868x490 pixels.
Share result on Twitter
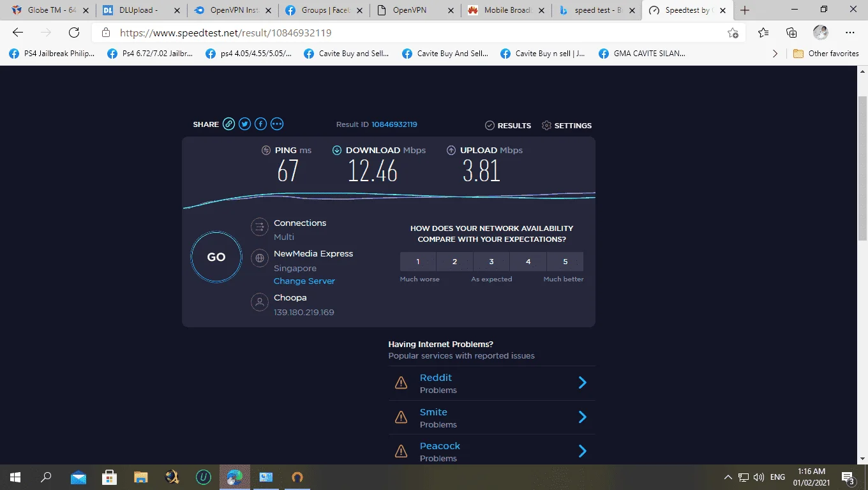[244, 124]
